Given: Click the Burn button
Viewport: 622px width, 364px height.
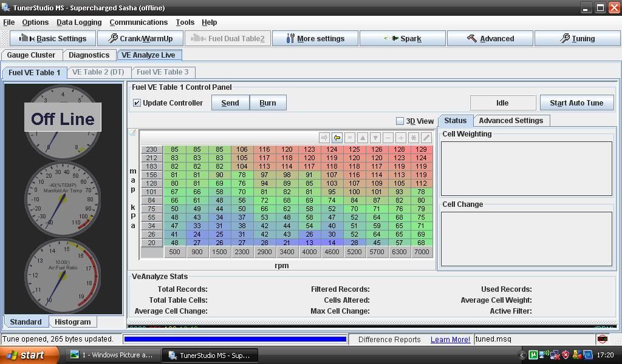Looking at the screenshot, I should pyautogui.click(x=268, y=103).
